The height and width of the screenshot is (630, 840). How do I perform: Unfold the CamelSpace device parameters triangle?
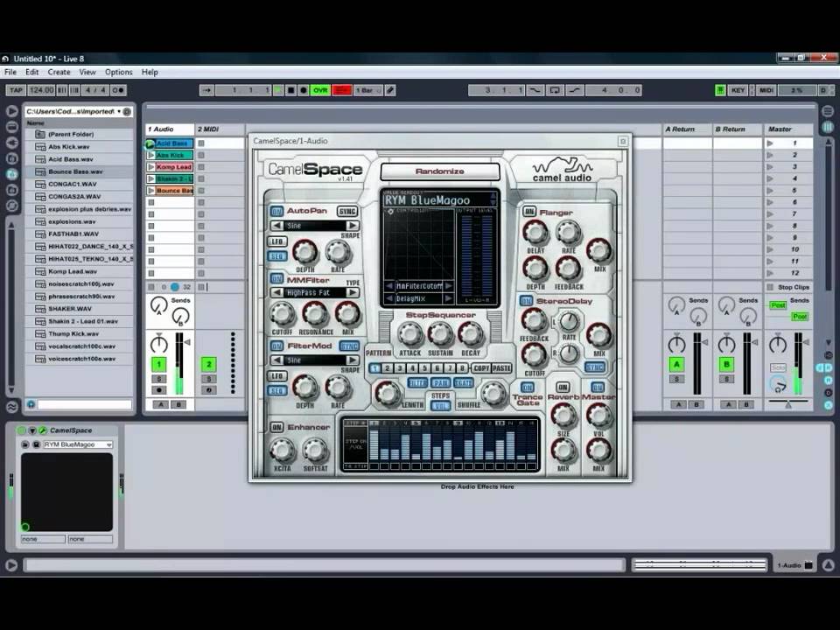pyautogui.click(x=32, y=430)
